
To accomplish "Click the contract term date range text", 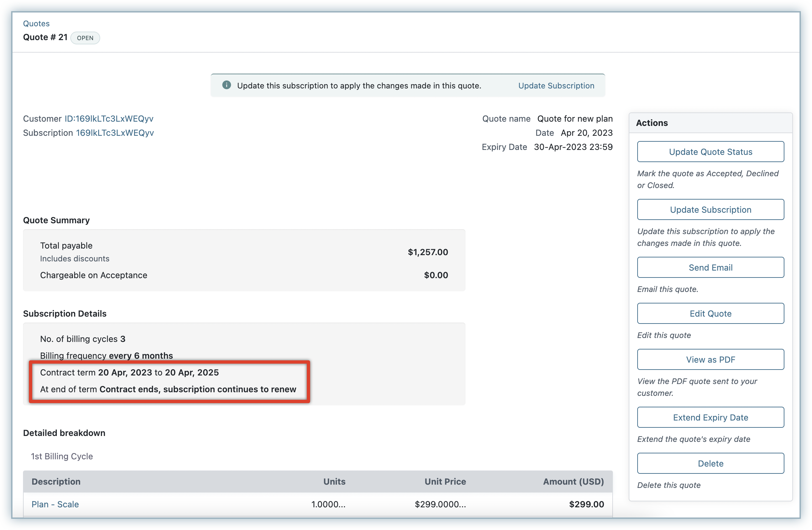I will 158,373.
